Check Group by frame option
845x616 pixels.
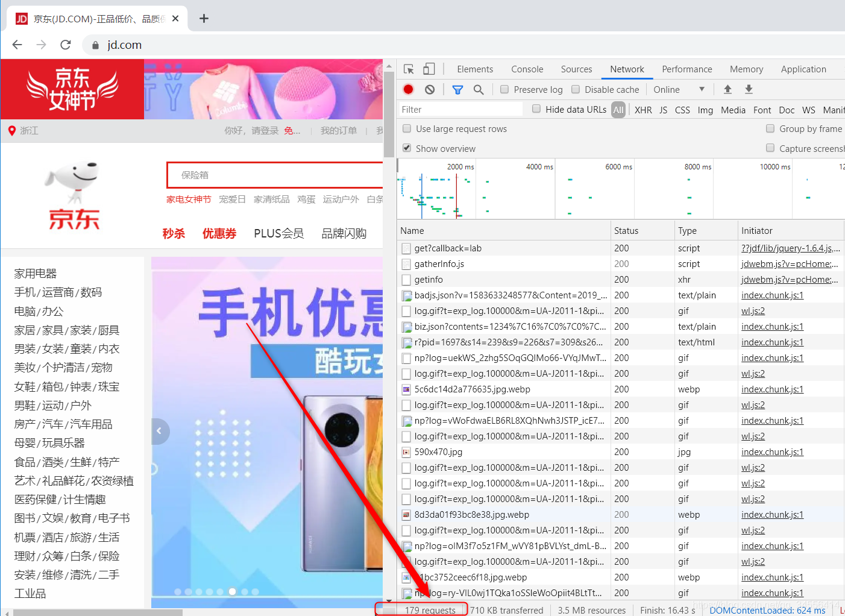click(x=770, y=128)
